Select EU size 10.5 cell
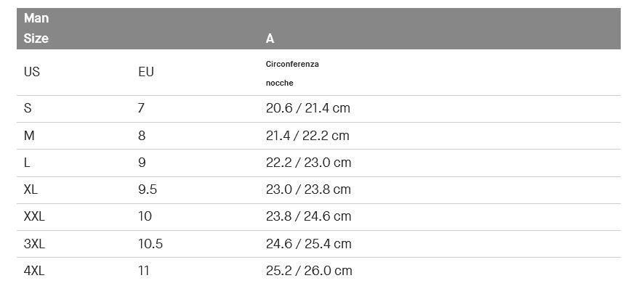The height and width of the screenshot is (286, 644). coord(150,244)
